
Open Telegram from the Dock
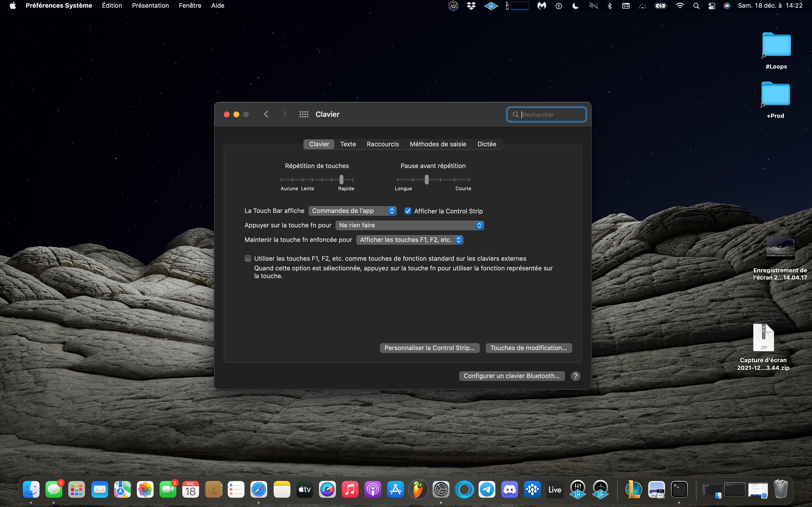[487, 490]
